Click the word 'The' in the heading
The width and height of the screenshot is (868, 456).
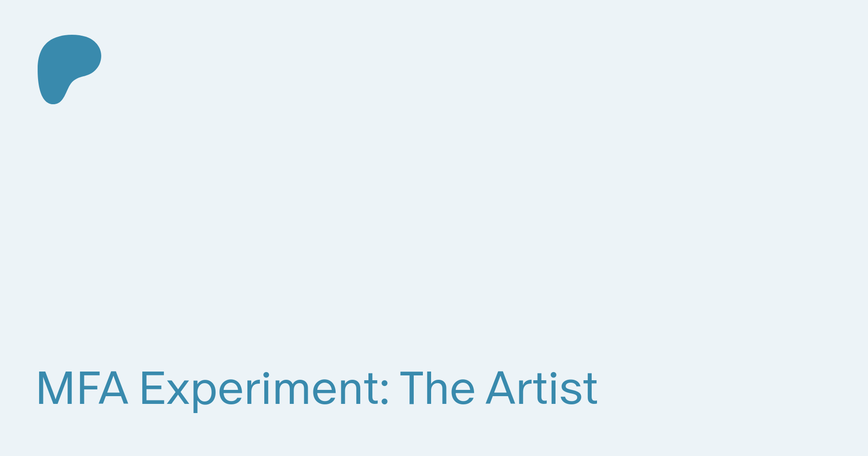point(437,388)
